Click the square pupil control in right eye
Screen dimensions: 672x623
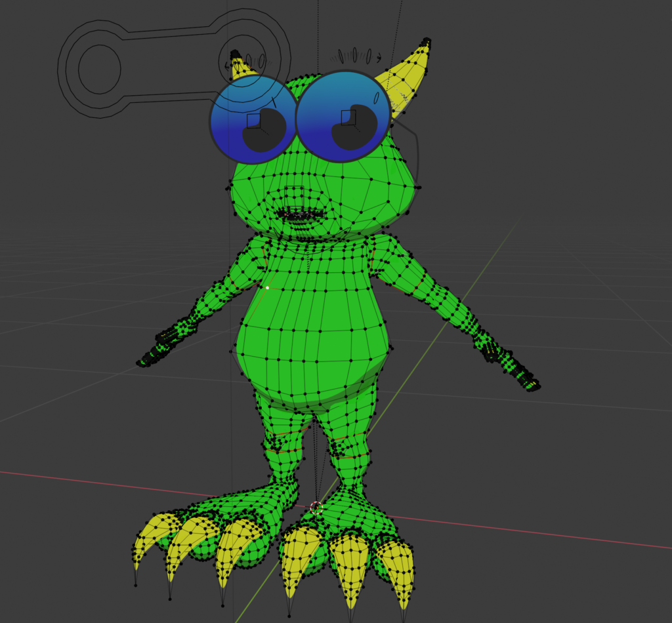347,118
